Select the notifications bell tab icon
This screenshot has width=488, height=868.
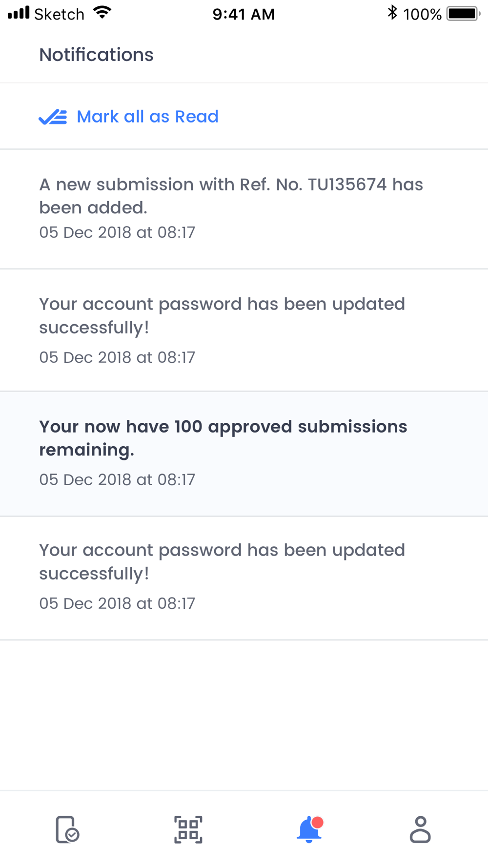point(309,829)
